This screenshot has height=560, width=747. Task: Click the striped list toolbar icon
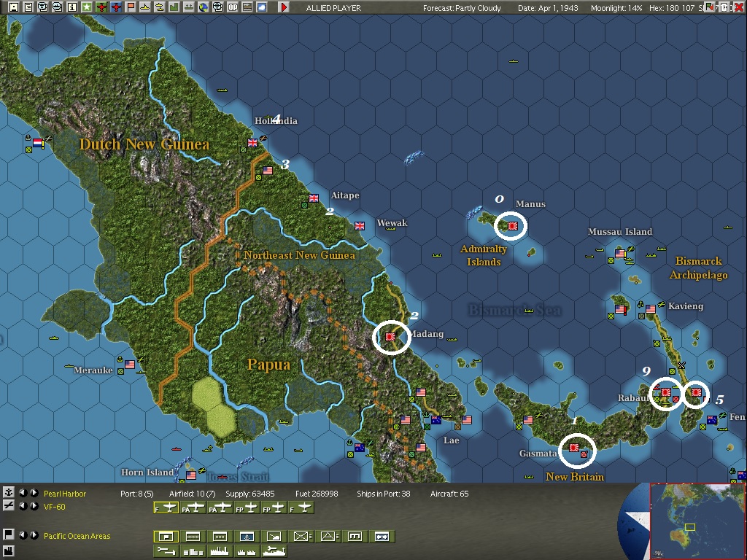[247, 7]
